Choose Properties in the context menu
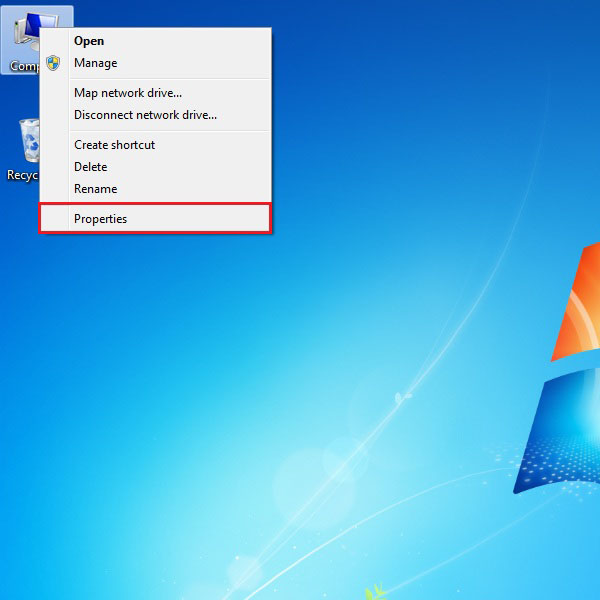The width and height of the screenshot is (600, 600). tap(155, 218)
